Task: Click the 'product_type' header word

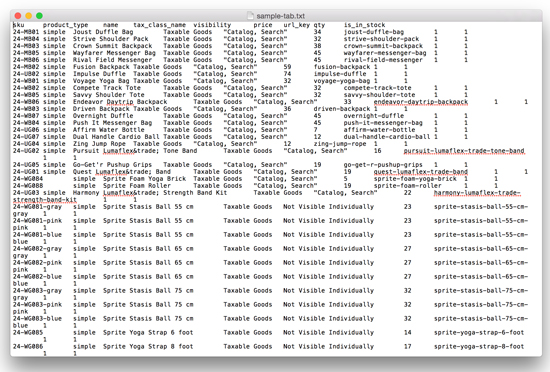Action: pyautogui.click(x=66, y=25)
